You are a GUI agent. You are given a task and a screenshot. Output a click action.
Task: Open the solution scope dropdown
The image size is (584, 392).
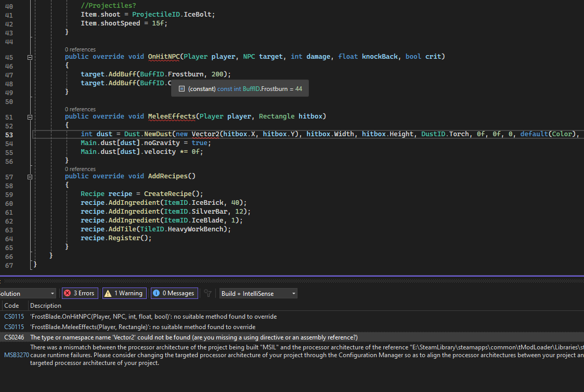click(27, 293)
